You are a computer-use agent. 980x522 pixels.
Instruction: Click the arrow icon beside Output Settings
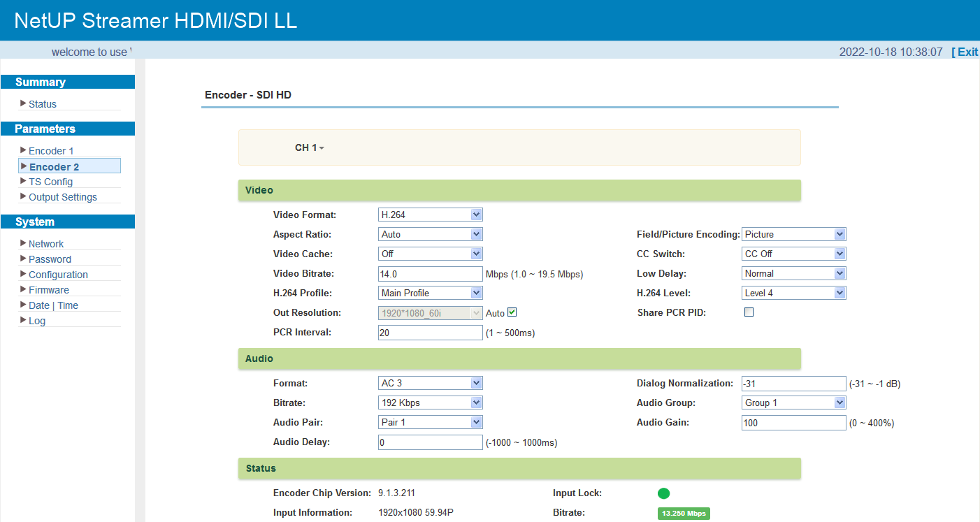(24, 196)
